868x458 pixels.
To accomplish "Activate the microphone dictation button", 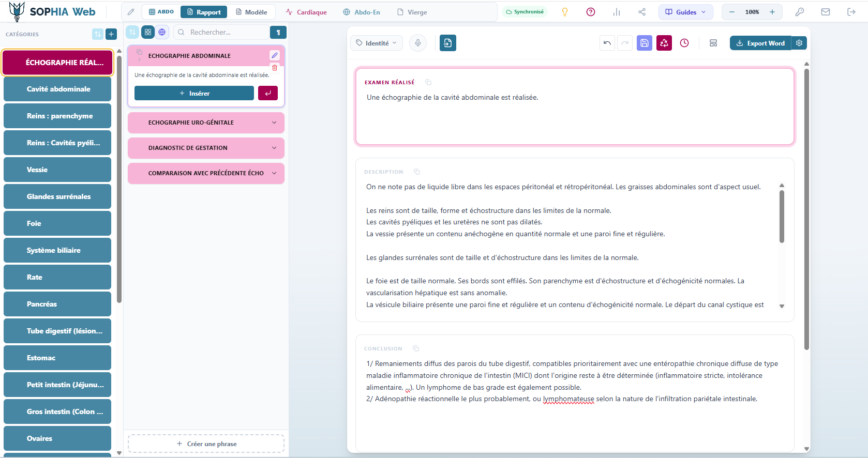I will pyautogui.click(x=418, y=43).
